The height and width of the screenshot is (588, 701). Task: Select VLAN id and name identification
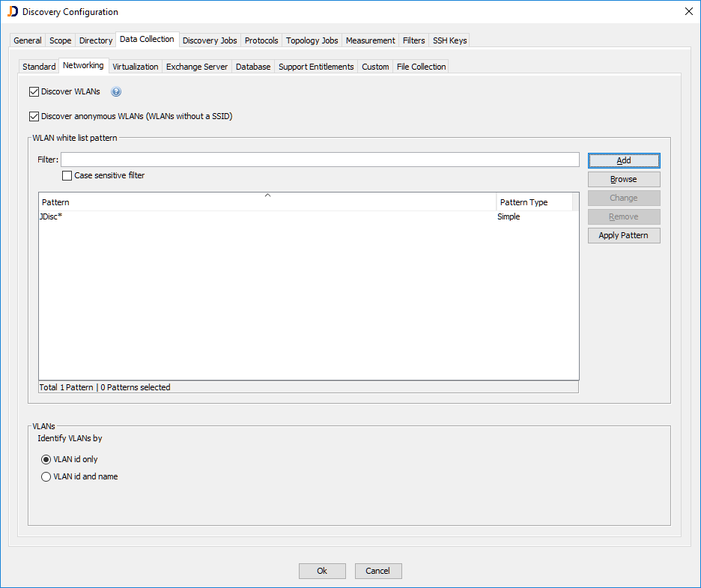pos(46,476)
